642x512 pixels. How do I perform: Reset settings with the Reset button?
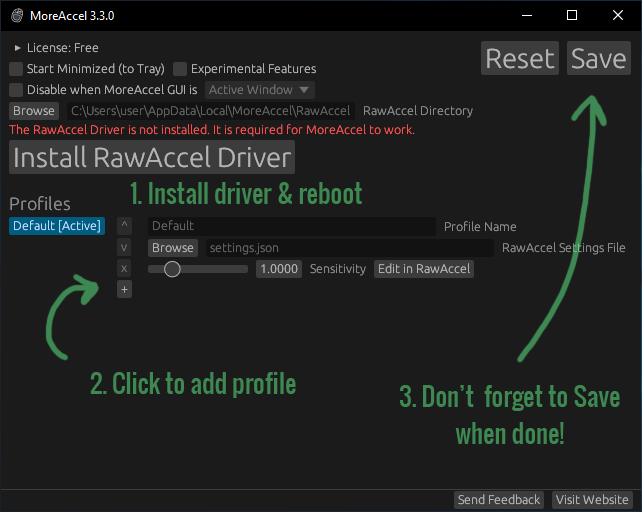pos(519,58)
